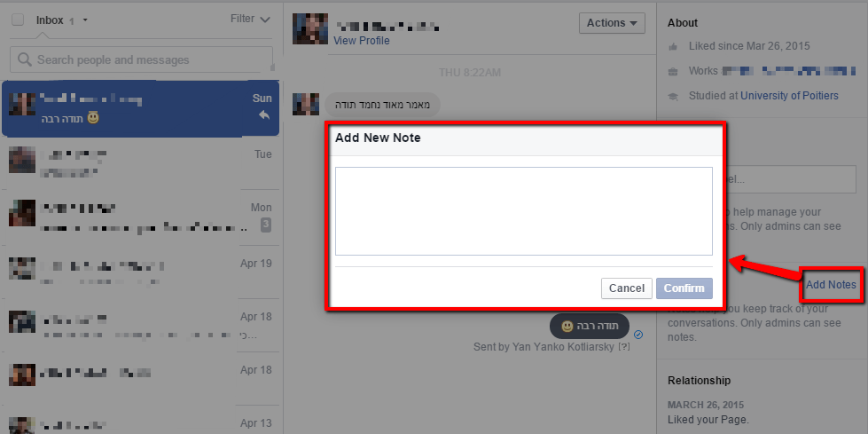The height and width of the screenshot is (434, 868).
Task: Click the briefcase Works icon
Action: pos(673,72)
